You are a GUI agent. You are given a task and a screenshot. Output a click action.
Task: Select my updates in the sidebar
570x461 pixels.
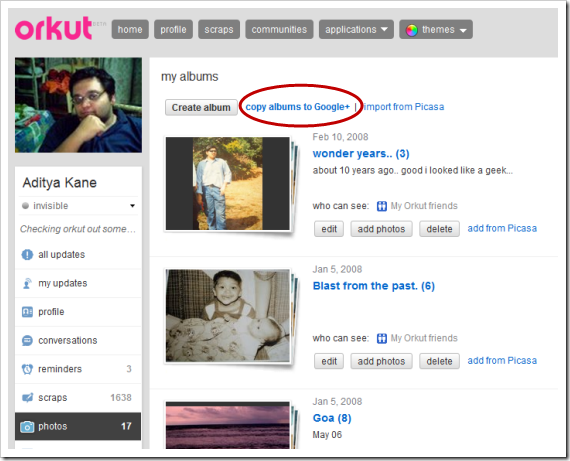(78, 283)
